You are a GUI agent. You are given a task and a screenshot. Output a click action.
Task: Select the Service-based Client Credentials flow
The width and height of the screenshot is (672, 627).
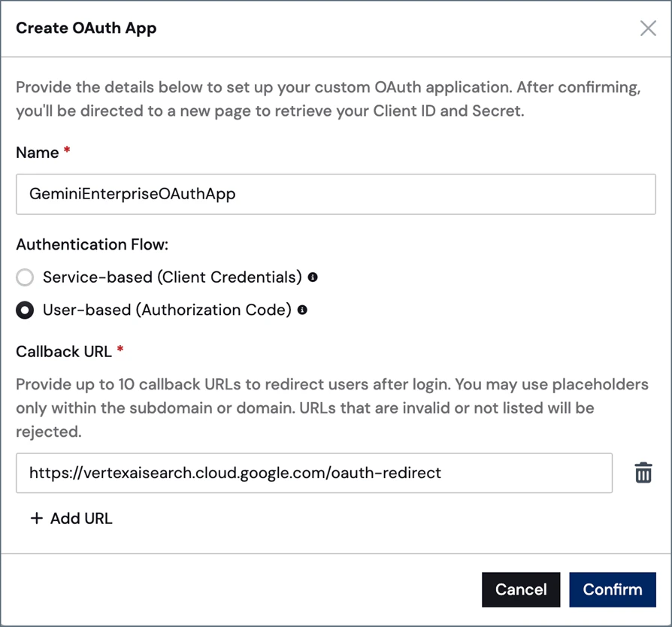coord(25,277)
